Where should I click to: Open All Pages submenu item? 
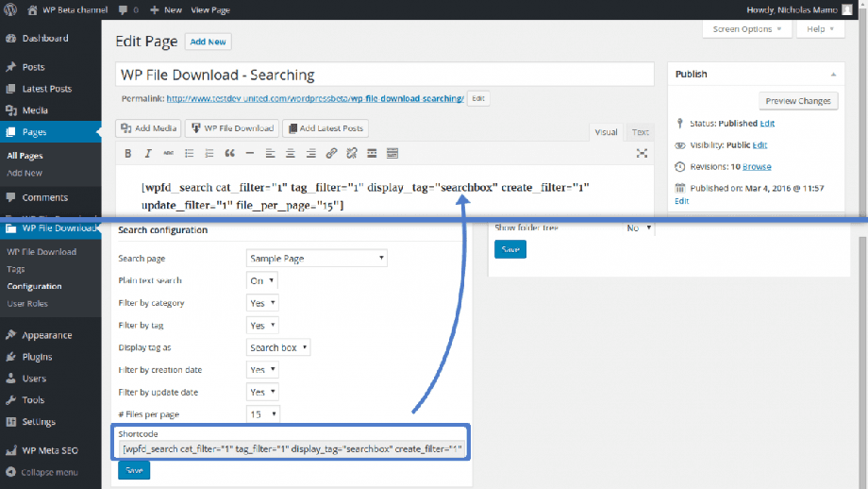[x=25, y=156]
